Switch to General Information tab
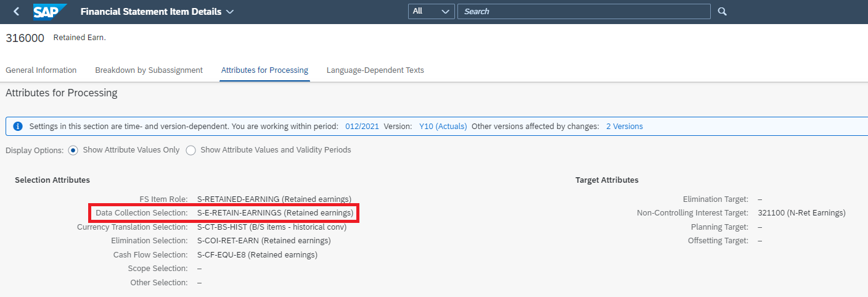The image size is (868, 297). pos(41,70)
